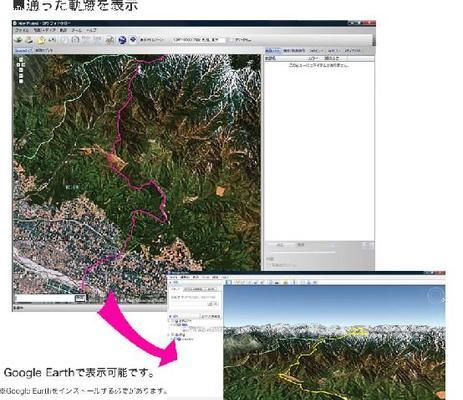Image resolution: width=463 pixels, height=400 pixels.
Task: Toggle the checkbox right of the track dropdown
Action: [x=231, y=40]
